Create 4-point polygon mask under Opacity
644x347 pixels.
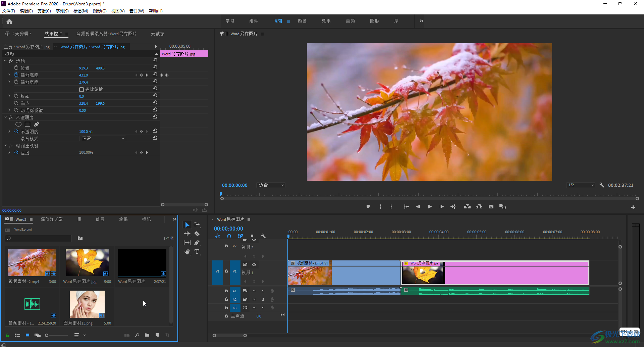(x=28, y=125)
